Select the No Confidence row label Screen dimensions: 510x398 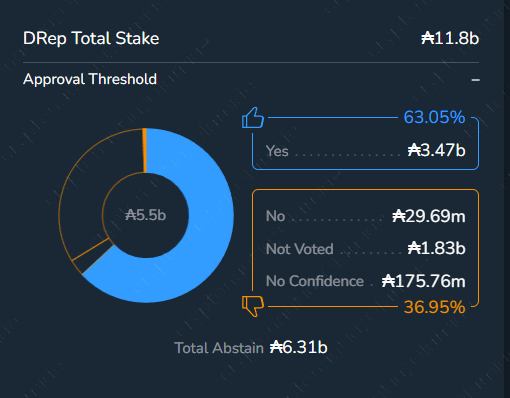point(315,281)
